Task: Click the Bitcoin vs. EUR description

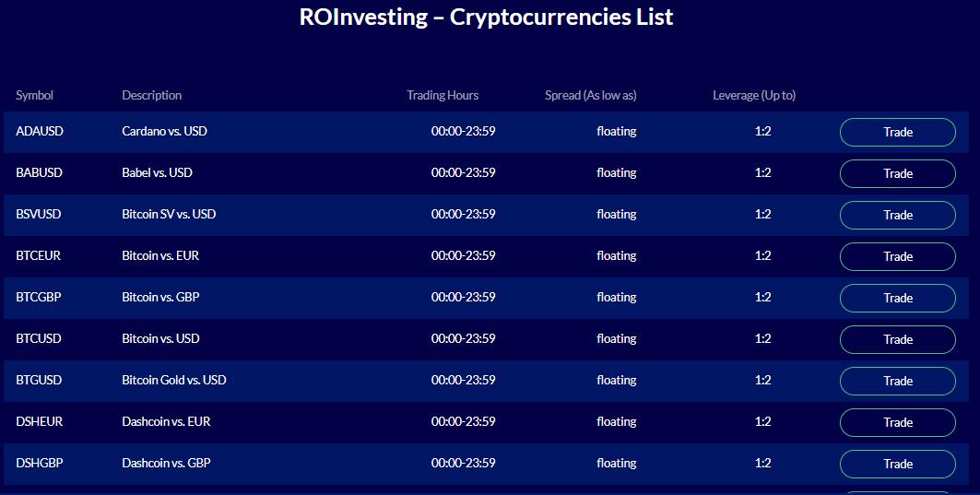Action: [160, 255]
